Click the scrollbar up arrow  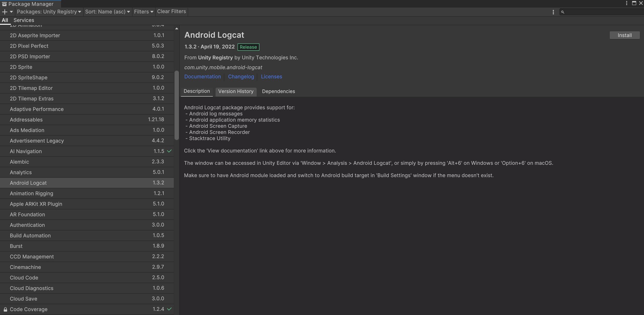point(177,29)
